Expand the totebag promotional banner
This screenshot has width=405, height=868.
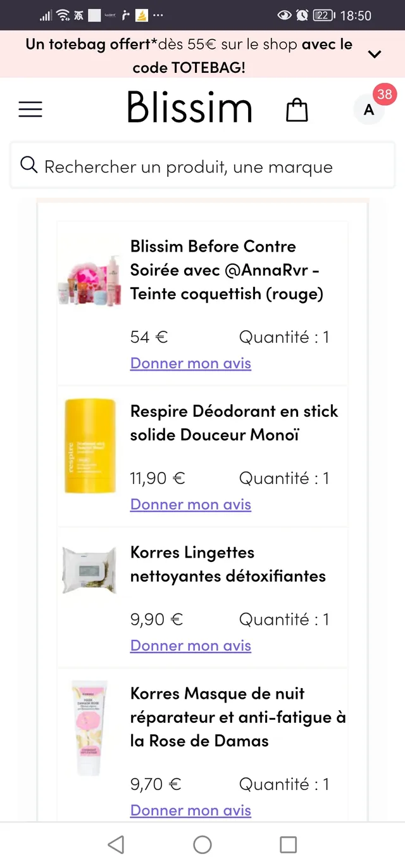(375, 54)
